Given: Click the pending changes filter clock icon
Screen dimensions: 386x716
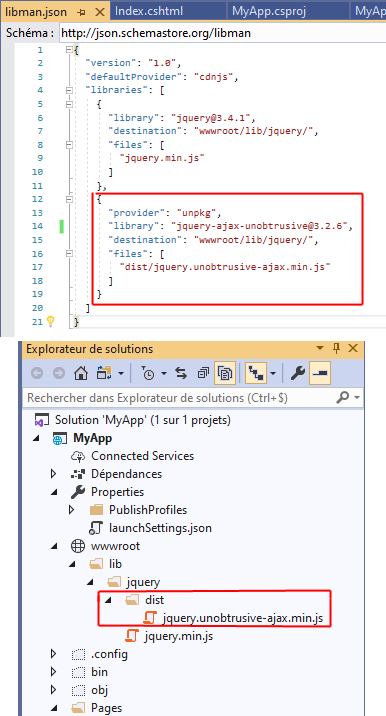Looking at the screenshot, I should pos(148,374).
